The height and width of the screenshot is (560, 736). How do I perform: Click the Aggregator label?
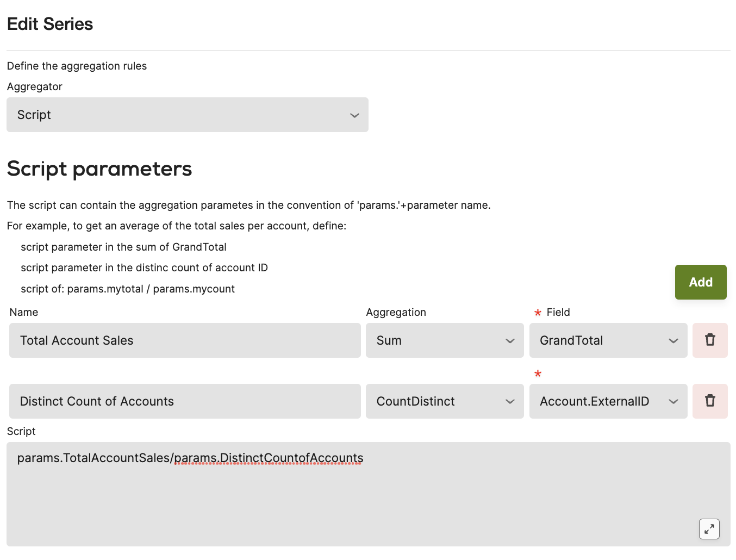35,86
